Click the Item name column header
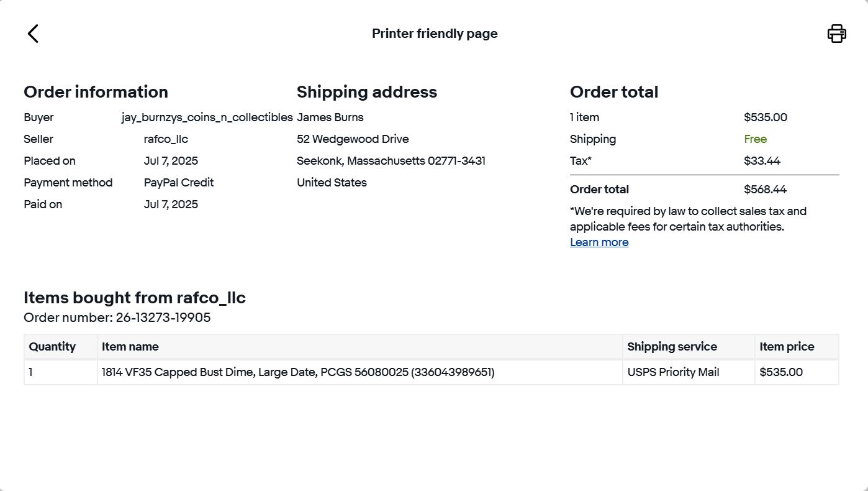868x491 pixels. pos(130,347)
